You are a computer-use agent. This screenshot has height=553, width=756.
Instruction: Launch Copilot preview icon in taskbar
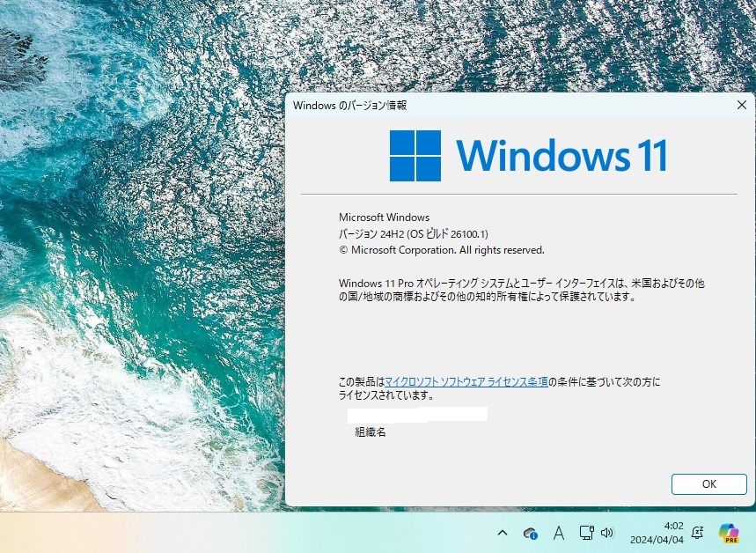[x=729, y=533]
